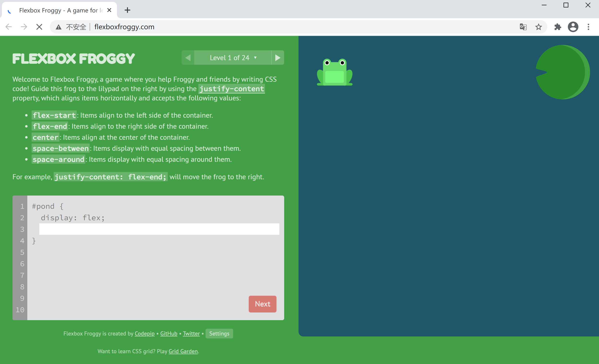This screenshot has height=364, width=599.
Task: Click the green lilypad
Action: point(563,72)
